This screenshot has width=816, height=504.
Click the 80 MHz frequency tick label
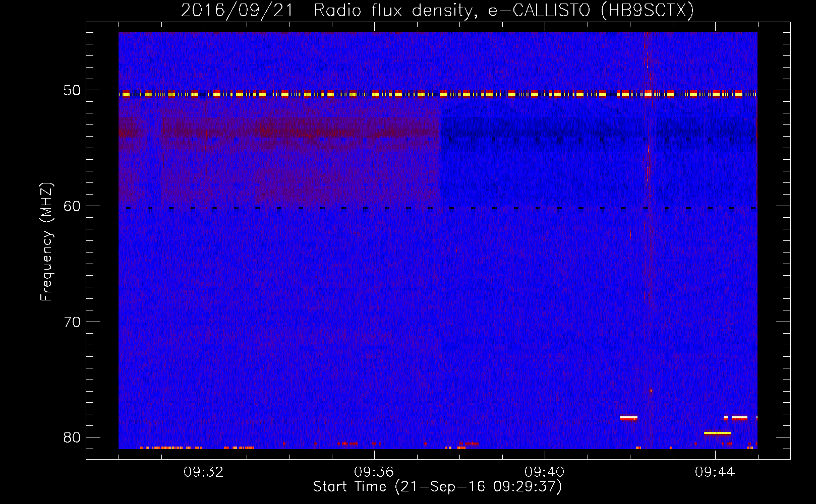pos(72,437)
